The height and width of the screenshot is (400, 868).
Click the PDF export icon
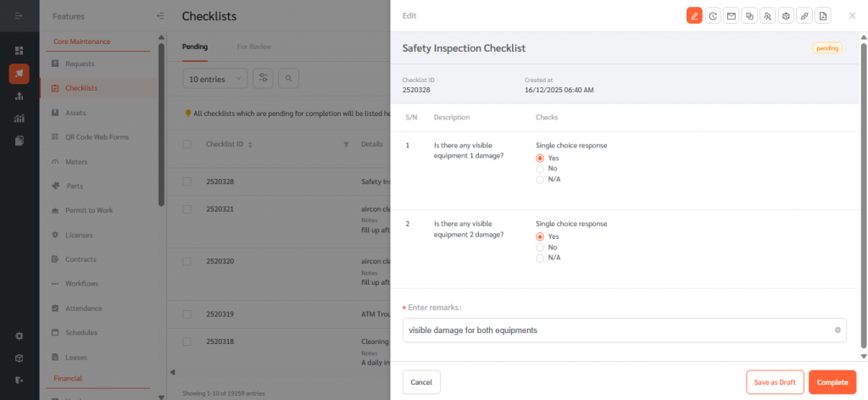823,16
